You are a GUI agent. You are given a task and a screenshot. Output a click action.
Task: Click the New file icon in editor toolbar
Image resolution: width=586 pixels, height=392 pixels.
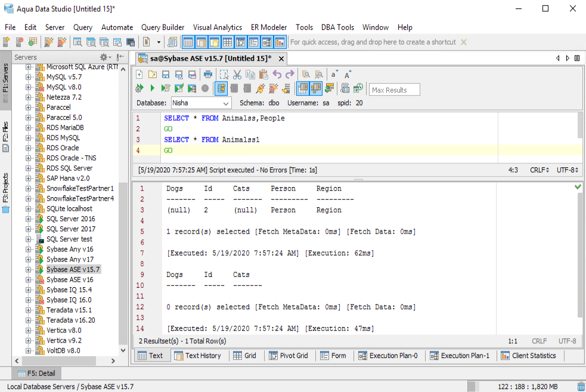(139, 74)
